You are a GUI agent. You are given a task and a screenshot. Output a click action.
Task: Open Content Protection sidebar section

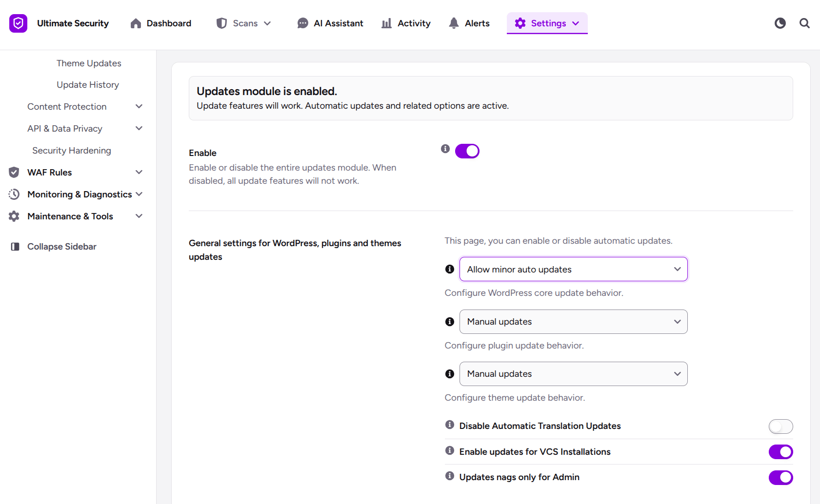(x=67, y=107)
